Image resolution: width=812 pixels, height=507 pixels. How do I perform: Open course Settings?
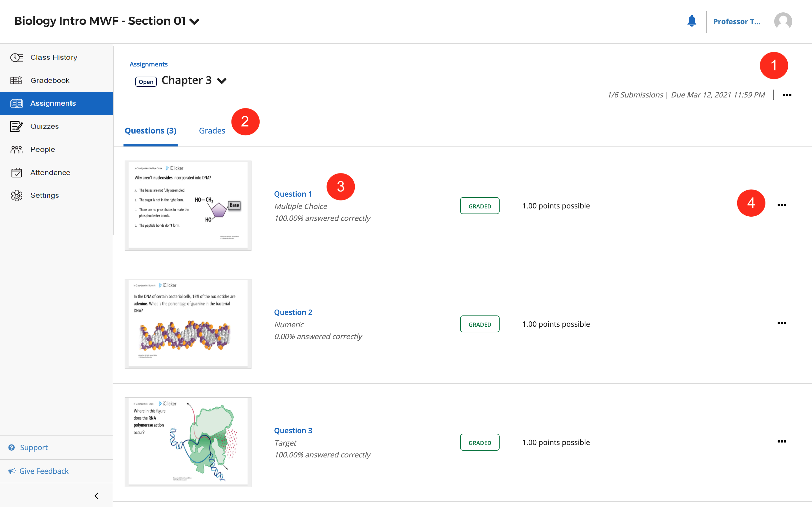tap(45, 195)
